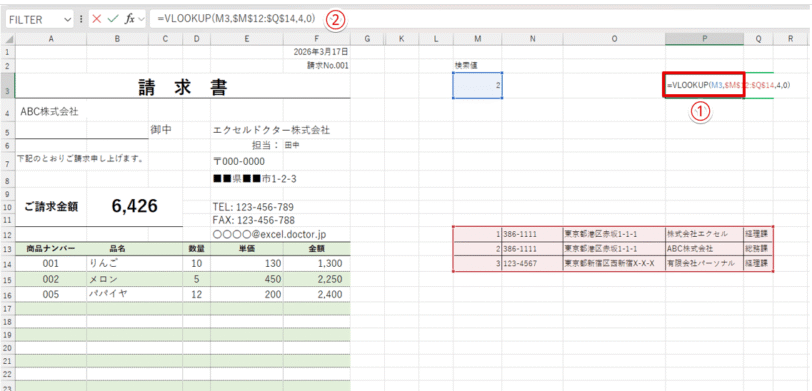Confirm the formula with the checkmark icon

coord(112,19)
